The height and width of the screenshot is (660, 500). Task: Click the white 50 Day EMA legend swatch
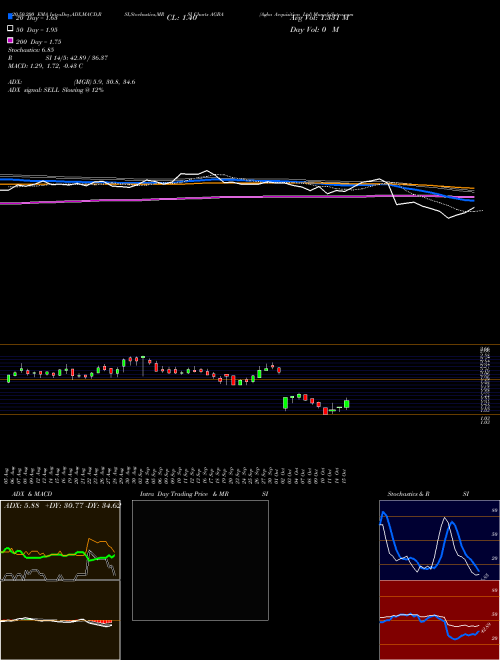tap(10, 29)
